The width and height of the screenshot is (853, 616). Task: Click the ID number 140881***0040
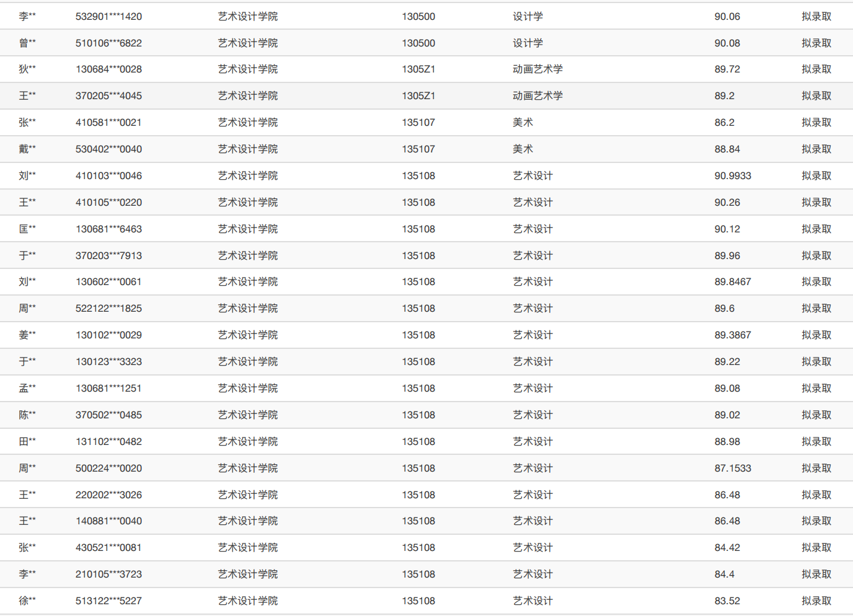pos(108,521)
